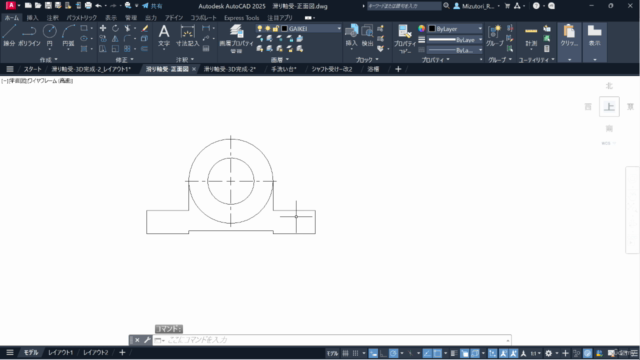The image size is (640, 360).
Task: Expand the Draw (作成) panel
Action: click(x=48, y=60)
